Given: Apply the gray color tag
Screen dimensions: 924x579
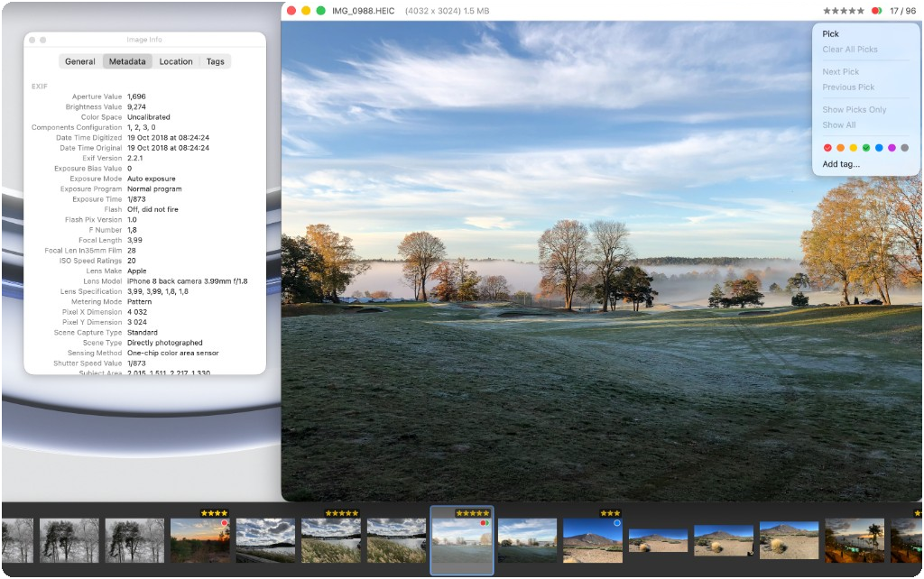Looking at the screenshot, I should point(904,148).
